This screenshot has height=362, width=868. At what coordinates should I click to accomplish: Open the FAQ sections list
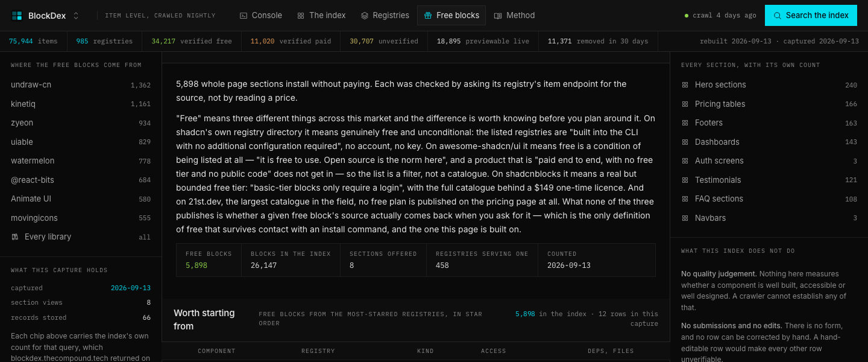click(x=769, y=199)
